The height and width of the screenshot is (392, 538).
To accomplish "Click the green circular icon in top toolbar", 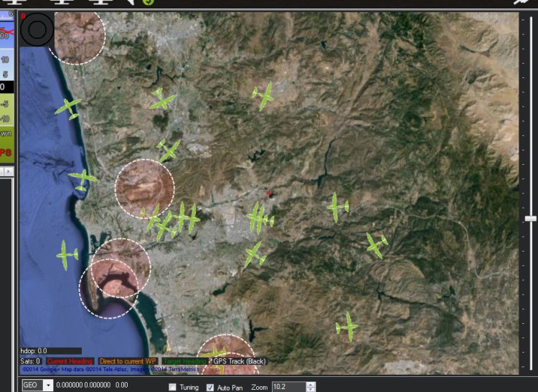I will pos(148,2).
